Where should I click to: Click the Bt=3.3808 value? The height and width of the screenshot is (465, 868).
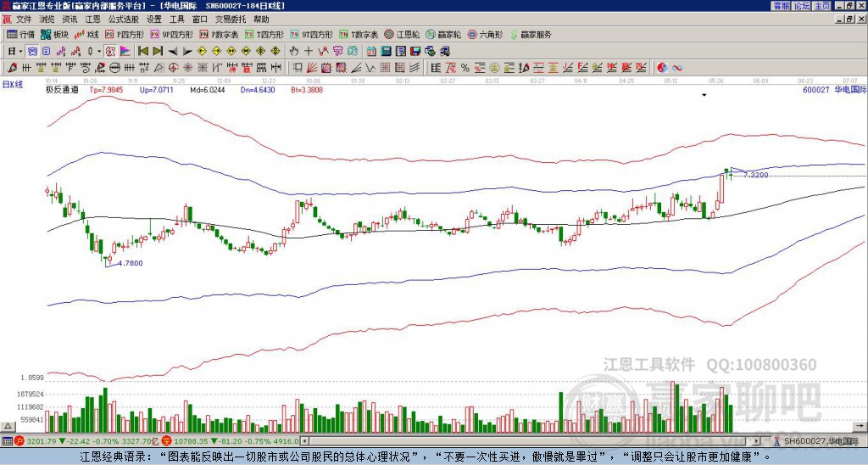coord(307,89)
